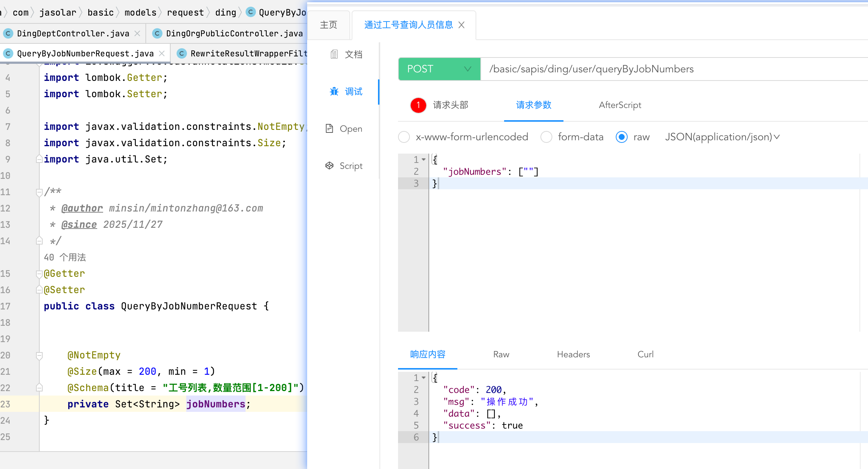Click the bug icon for 调试
868x469 pixels.
click(334, 91)
